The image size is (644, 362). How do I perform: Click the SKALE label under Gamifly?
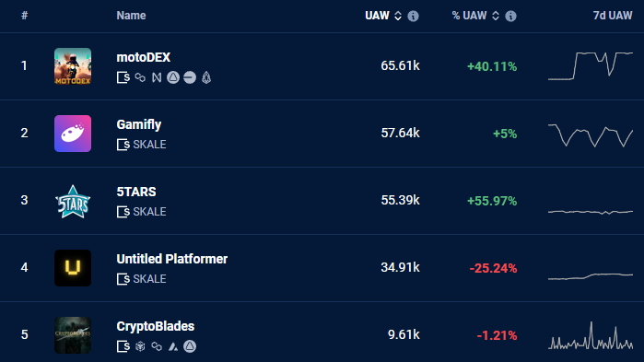[149, 145]
